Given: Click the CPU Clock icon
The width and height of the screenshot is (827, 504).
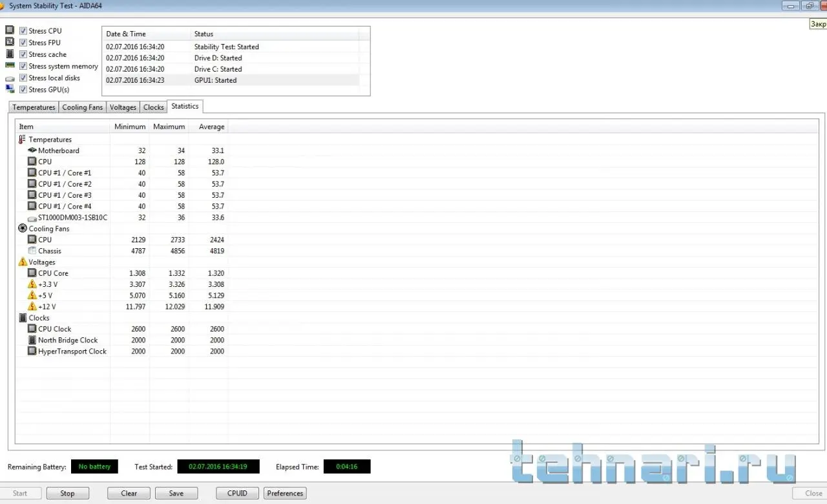Looking at the screenshot, I should 32,329.
